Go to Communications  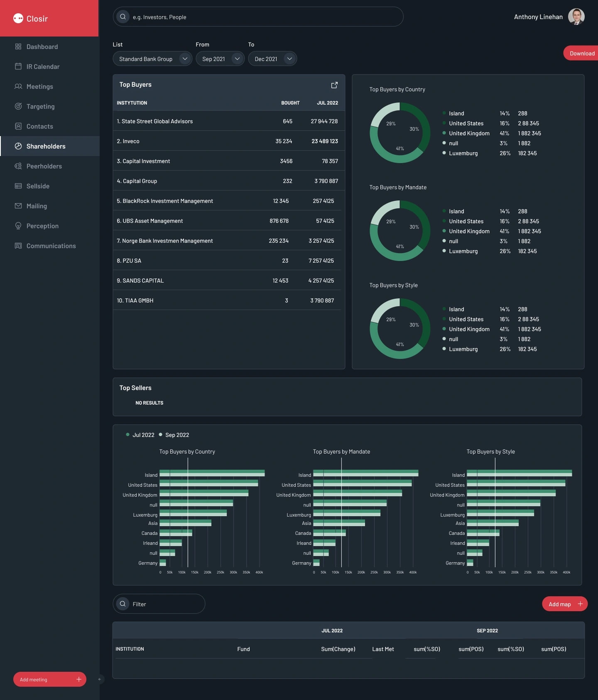click(50, 246)
